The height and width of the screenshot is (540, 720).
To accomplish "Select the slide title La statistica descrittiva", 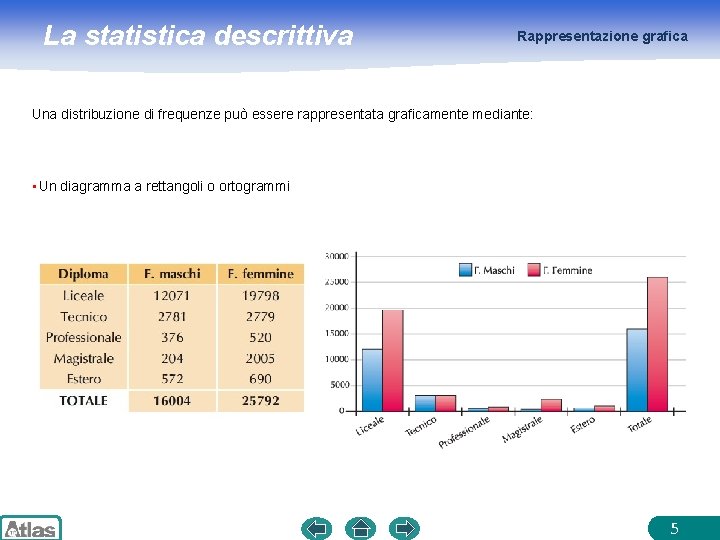I will [x=198, y=36].
